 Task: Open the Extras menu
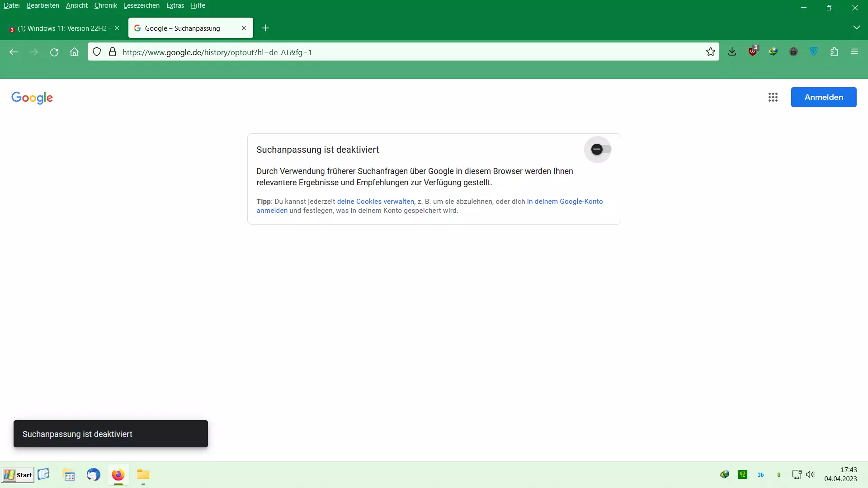click(175, 5)
